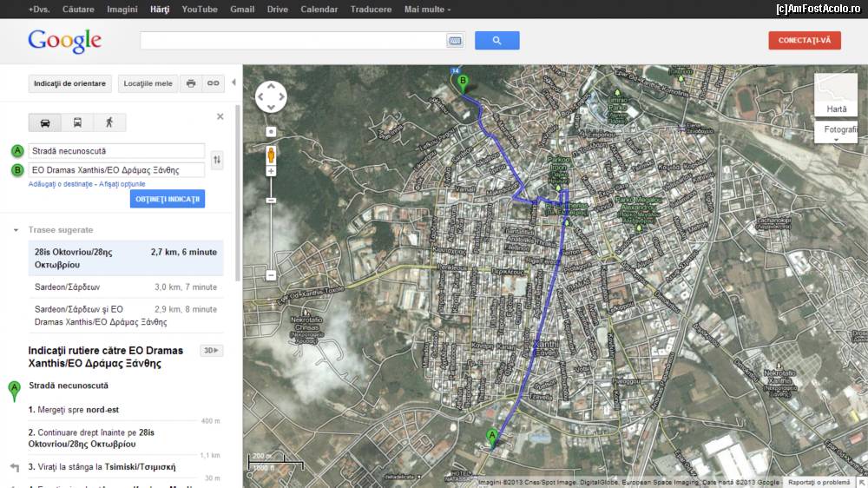
Task: Click step 3 Virați la stânga la Tsimiski
Action: pos(102,467)
